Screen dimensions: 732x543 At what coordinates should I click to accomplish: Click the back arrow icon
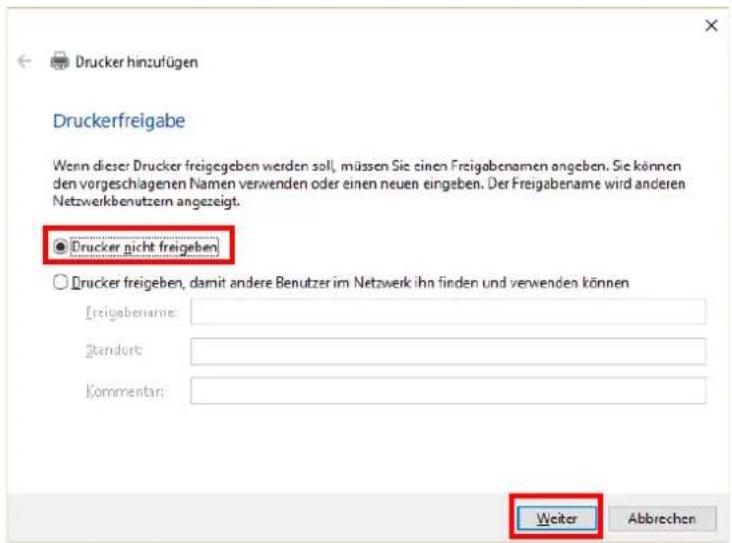(24, 61)
